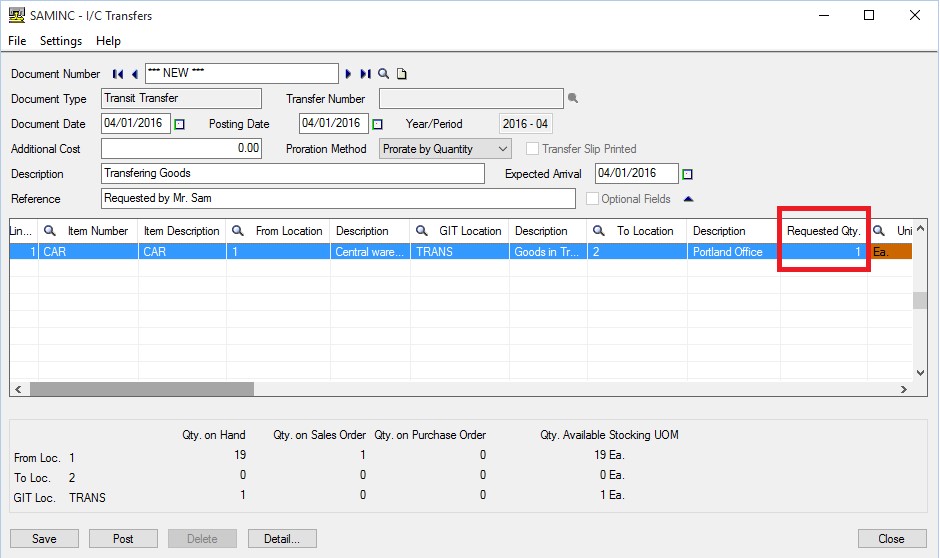Open Transfer Number finder icon

pyautogui.click(x=573, y=98)
